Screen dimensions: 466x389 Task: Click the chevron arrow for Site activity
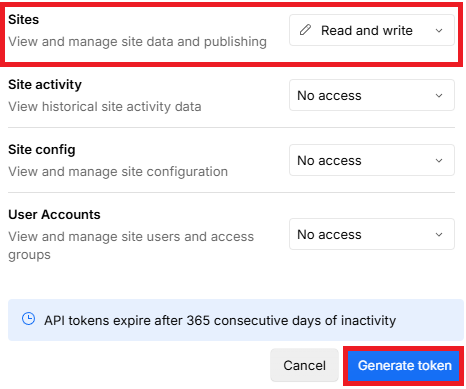(439, 96)
